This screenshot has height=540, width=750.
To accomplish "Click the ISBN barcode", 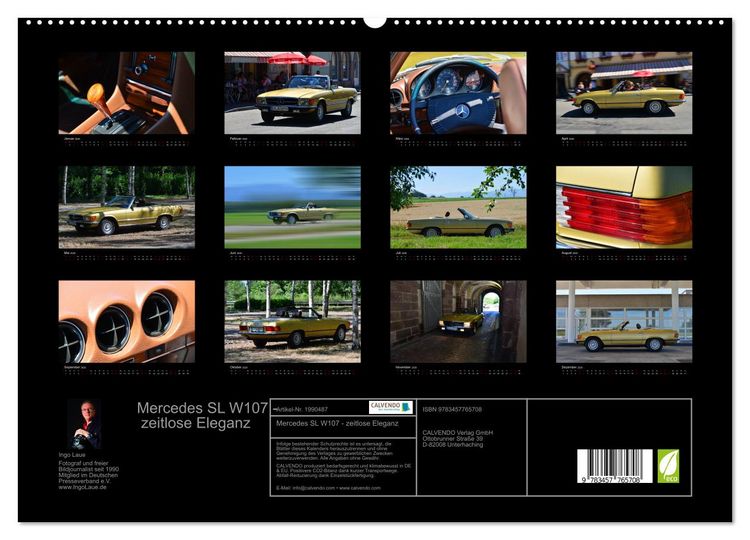I will point(615,466).
